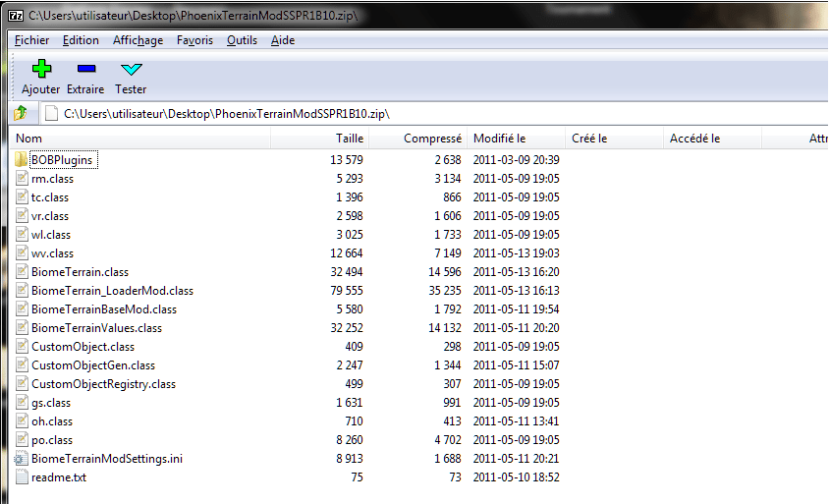Select the CustomObjectRegistry.class file name

(x=103, y=384)
